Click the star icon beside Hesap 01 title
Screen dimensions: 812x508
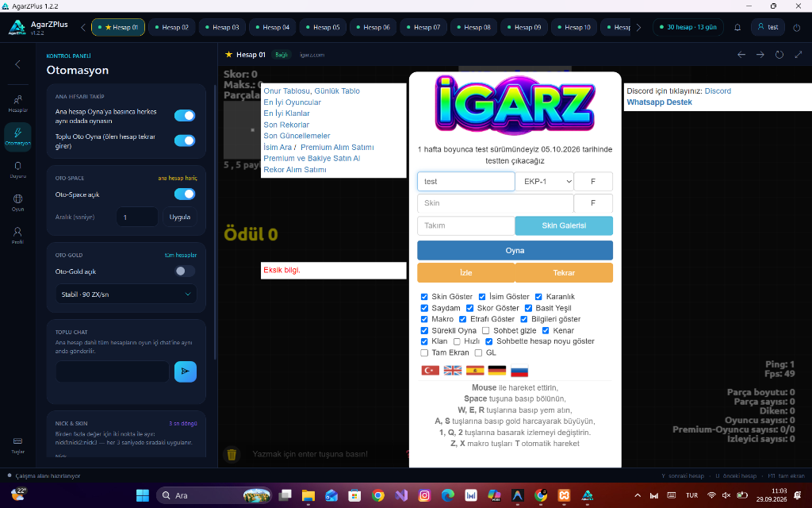click(x=228, y=55)
